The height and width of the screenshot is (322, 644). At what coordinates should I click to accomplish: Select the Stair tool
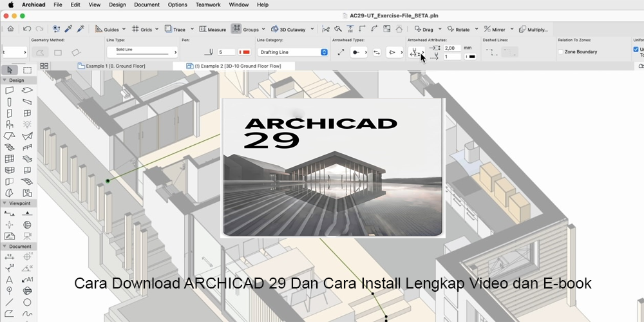(10, 147)
